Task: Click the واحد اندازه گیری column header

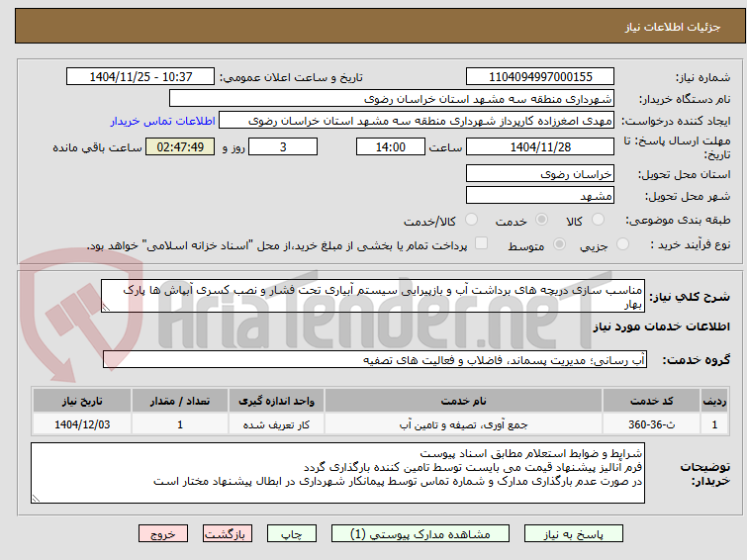Action: coord(276,401)
